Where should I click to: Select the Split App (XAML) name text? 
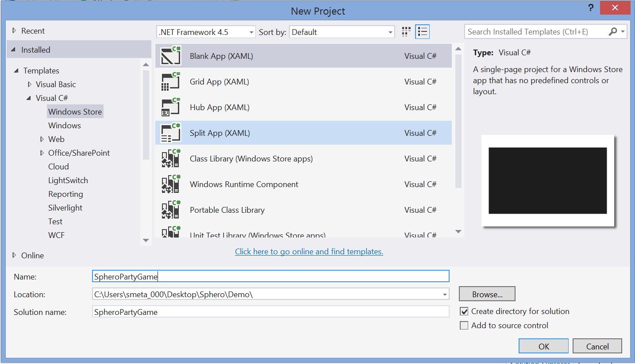pyautogui.click(x=220, y=133)
